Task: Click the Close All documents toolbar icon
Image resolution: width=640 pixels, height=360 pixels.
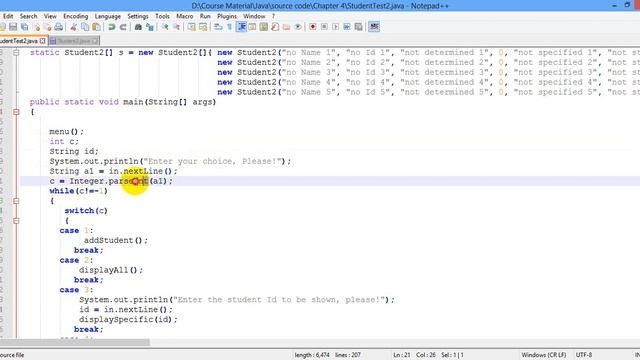Action: coord(47,27)
